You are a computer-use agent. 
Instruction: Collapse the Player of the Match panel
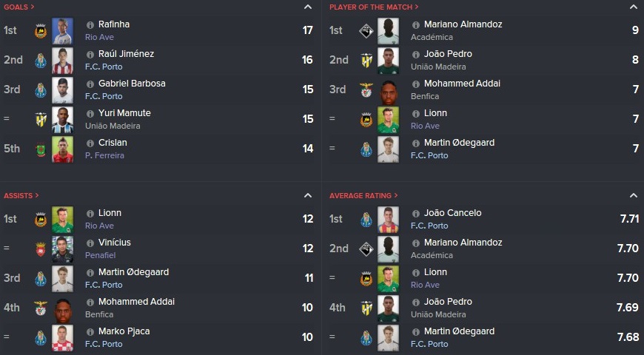[634, 7]
